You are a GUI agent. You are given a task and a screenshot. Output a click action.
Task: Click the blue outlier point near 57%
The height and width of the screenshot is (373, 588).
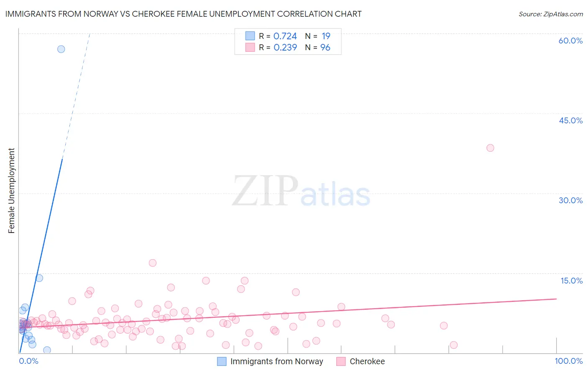[61, 49]
